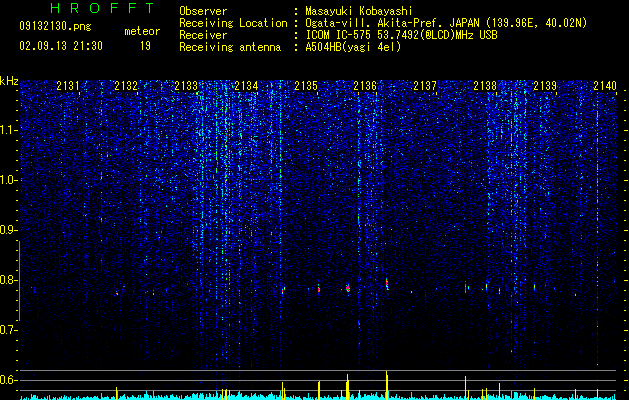This screenshot has height=400, width=629.
Task: Click the 2137 time axis marker
Action: (425, 85)
